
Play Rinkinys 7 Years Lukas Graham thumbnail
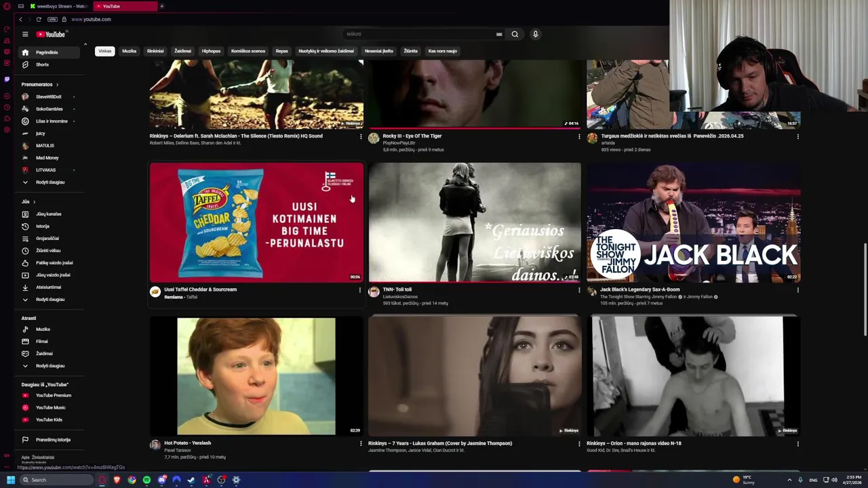(475, 376)
